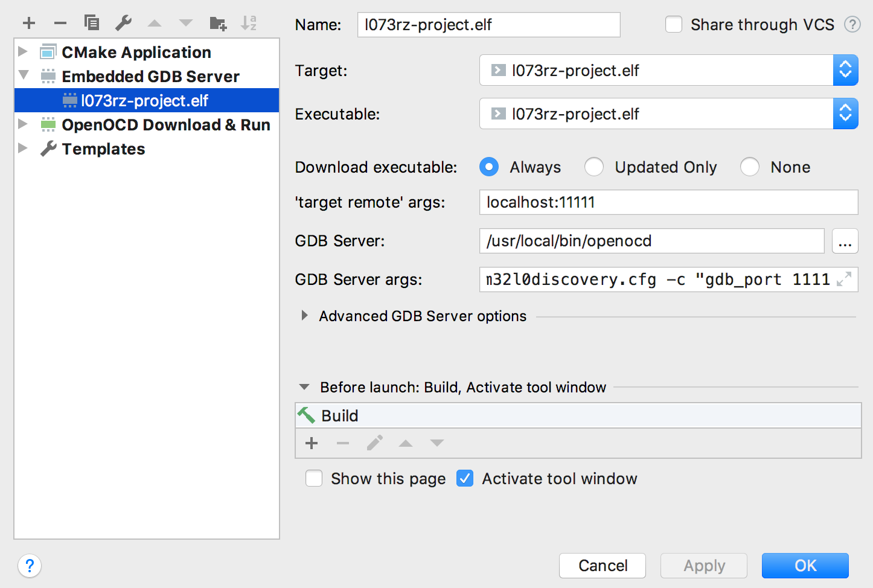Expand Advanced GDB Server options
The height and width of the screenshot is (588, 873).
305,316
